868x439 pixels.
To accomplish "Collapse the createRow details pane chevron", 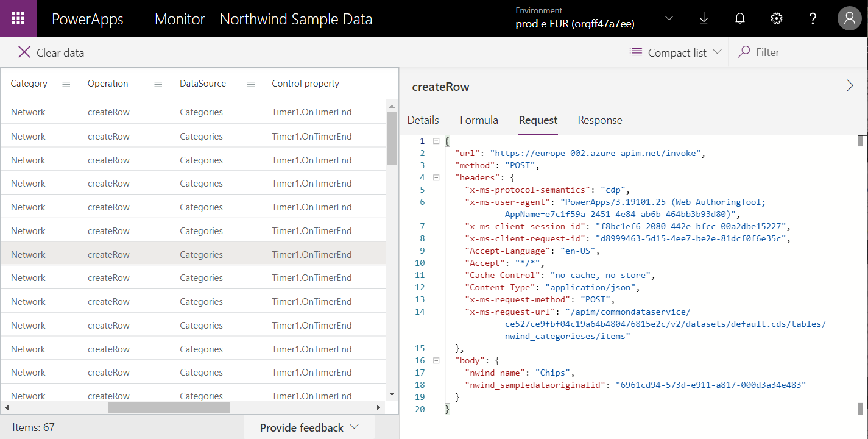I will coord(850,86).
